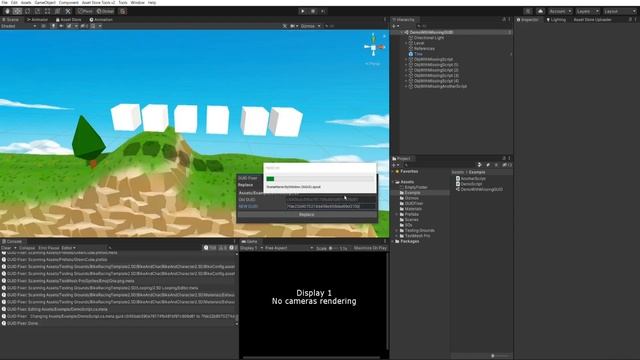Expand the Level object in Hierarchy
The height and width of the screenshot is (360, 640).
pyautogui.click(x=406, y=43)
